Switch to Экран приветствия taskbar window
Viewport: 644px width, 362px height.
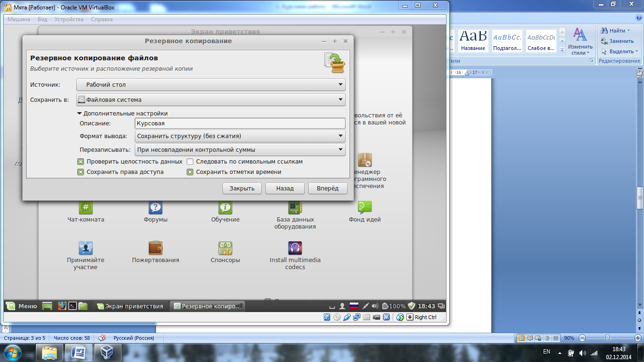(130, 306)
